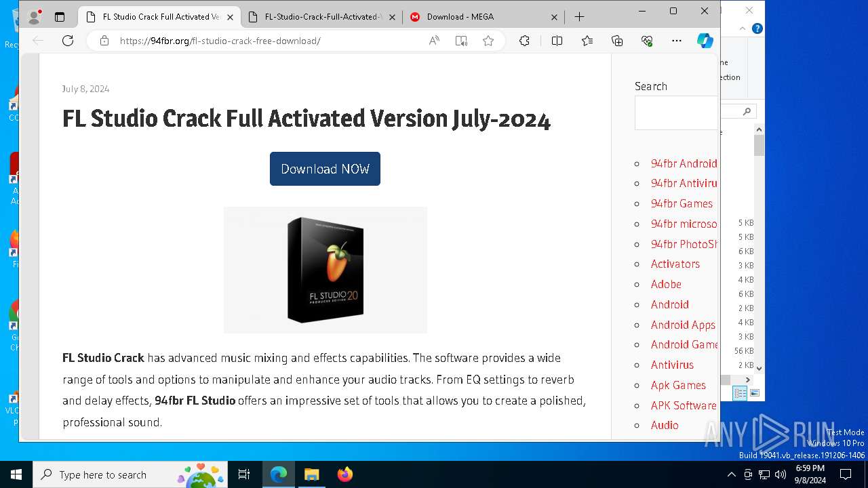868x488 pixels.
Task: Open Microsoft Edge on taskbar
Action: point(279,474)
